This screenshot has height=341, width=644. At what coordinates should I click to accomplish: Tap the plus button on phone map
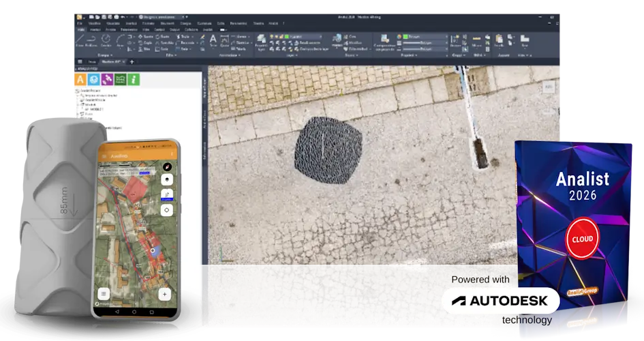coord(165,294)
